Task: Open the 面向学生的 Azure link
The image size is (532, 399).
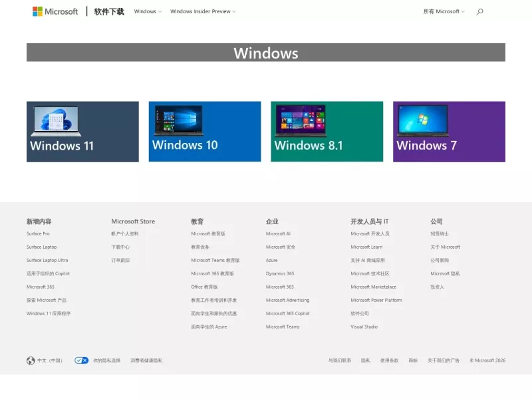Action: (209, 327)
